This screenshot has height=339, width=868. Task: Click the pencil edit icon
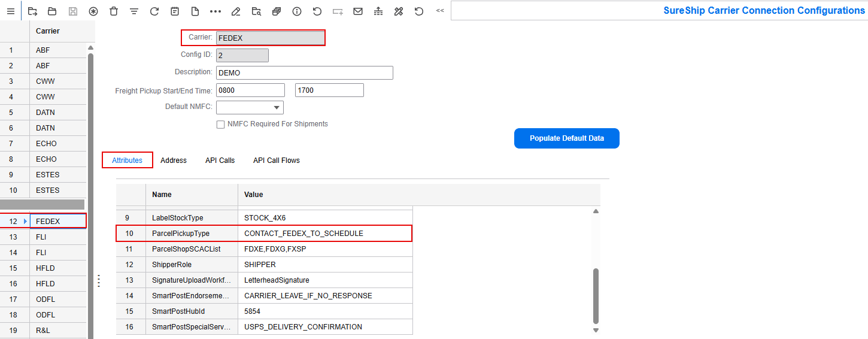click(236, 11)
